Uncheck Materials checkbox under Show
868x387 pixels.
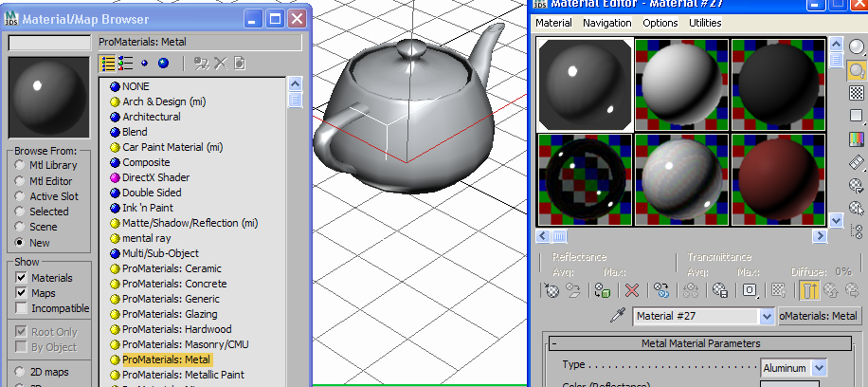[21, 277]
